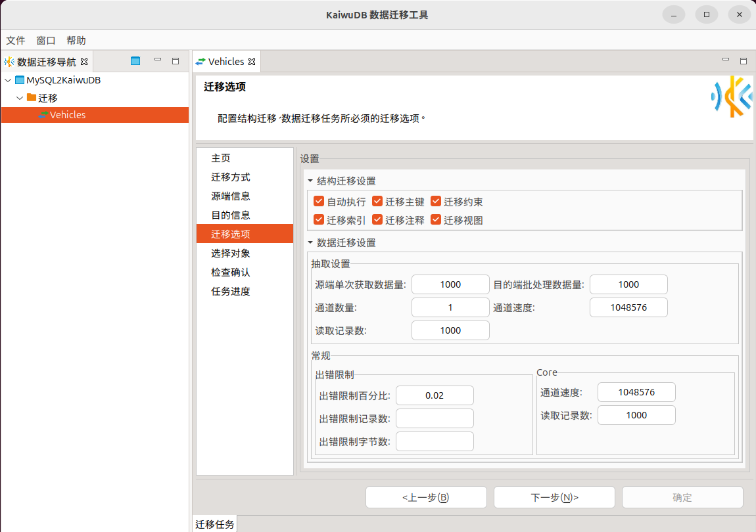This screenshot has width=756, height=532.
Task: Click the Vehicles task icon in tree
Action: coord(43,115)
